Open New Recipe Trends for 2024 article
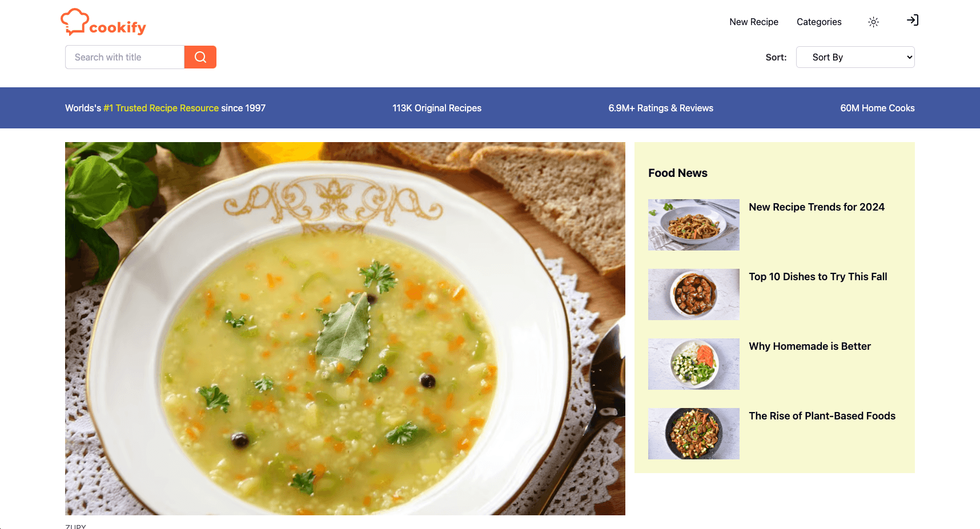The height and width of the screenshot is (529, 980). point(817,207)
